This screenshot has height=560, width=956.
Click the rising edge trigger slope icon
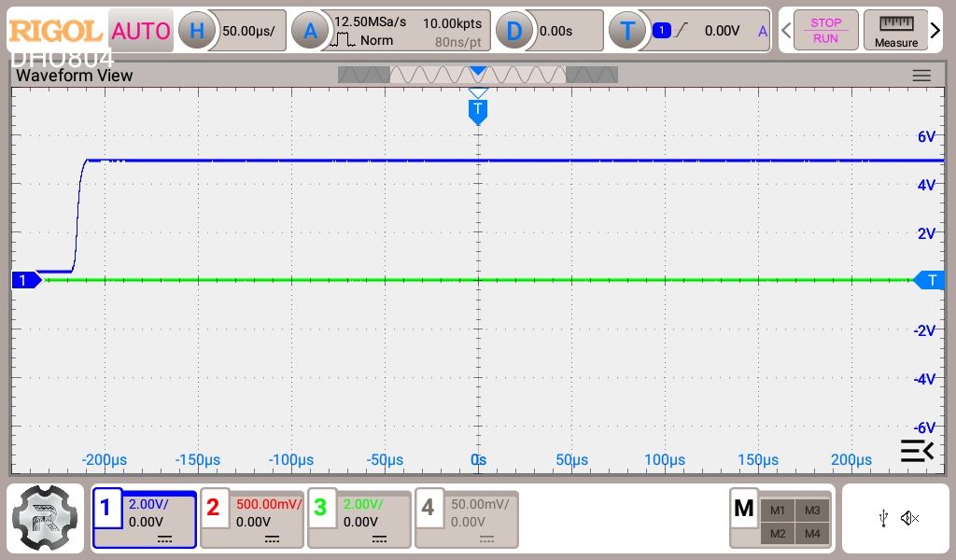[681, 30]
